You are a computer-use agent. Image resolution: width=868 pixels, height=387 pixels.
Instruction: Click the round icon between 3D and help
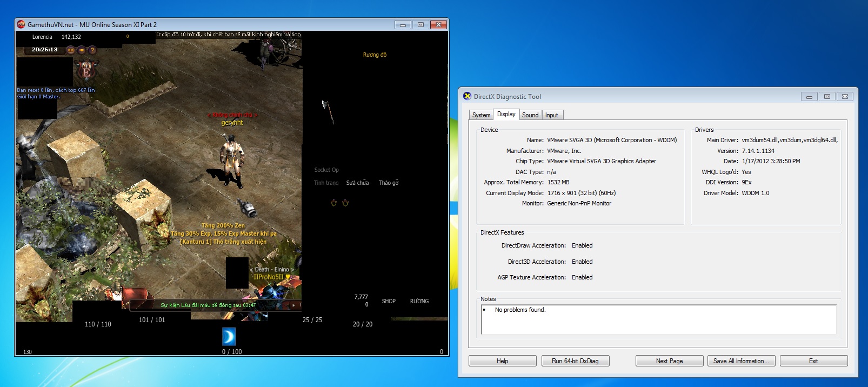[82, 50]
